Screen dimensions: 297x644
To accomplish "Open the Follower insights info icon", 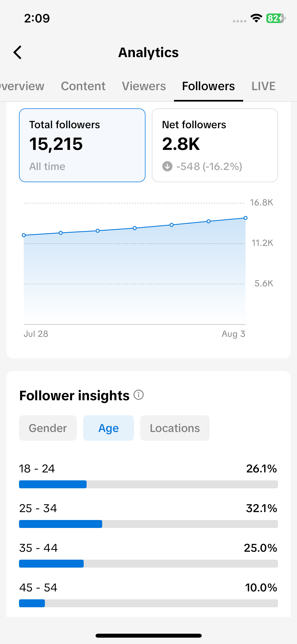I will pyautogui.click(x=139, y=395).
